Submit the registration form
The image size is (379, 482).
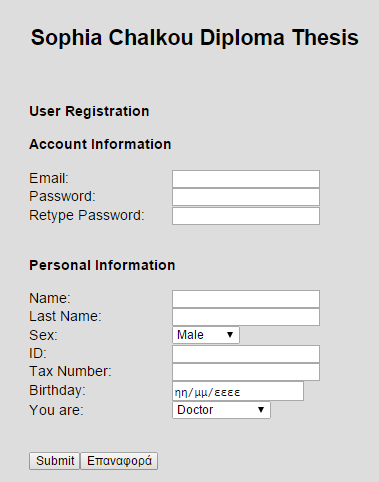54,461
